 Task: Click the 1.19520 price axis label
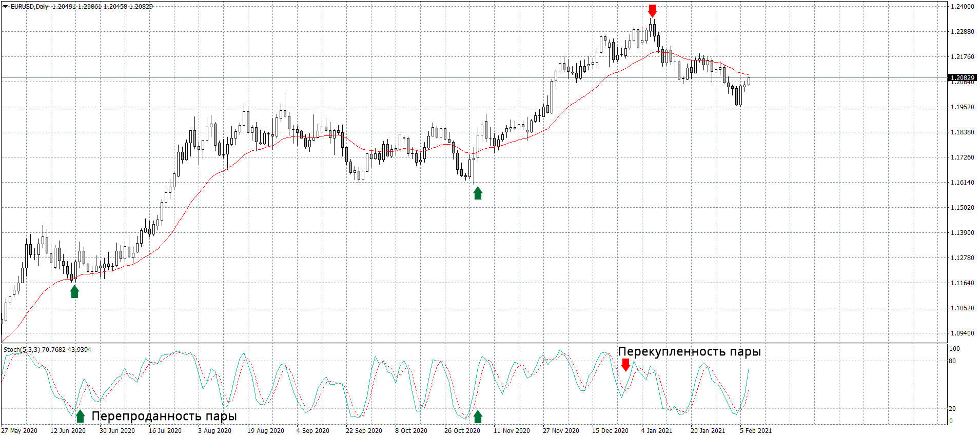(x=962, y=107)
